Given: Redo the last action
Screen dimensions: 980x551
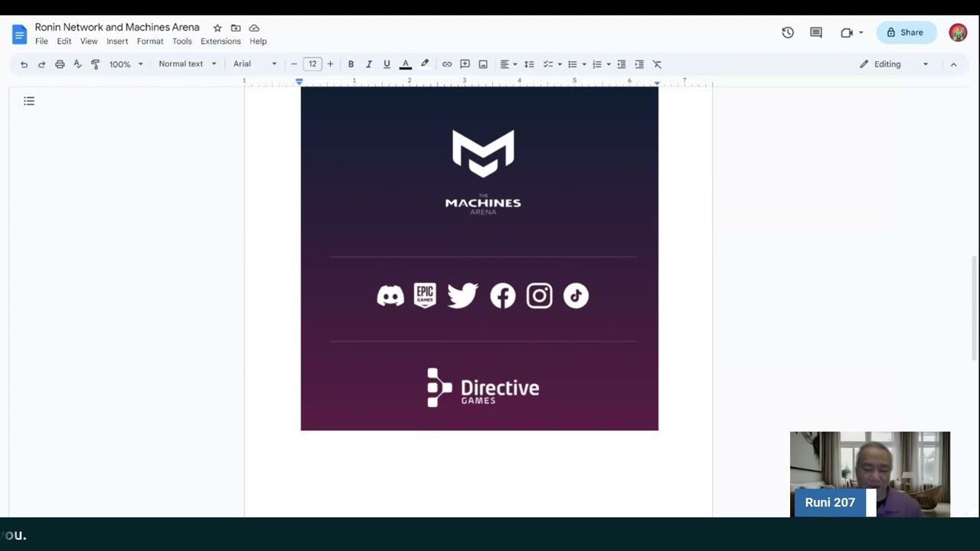Looking at the screenshot, I should [x=41, y=64].
